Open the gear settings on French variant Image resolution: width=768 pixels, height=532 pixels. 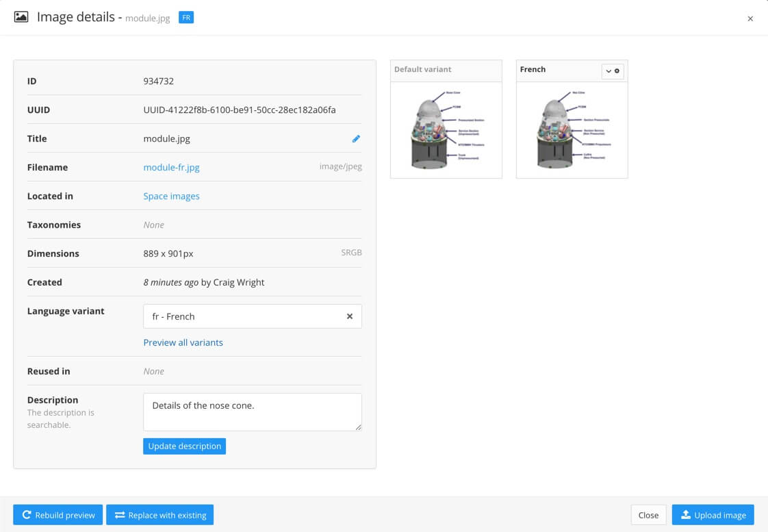(617, 71)
